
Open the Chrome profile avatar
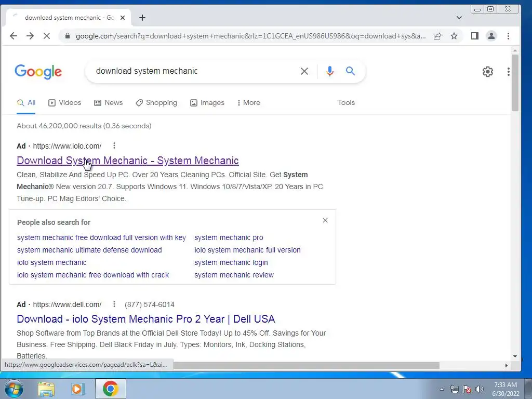pyautogui.click(x=491, y=36)
